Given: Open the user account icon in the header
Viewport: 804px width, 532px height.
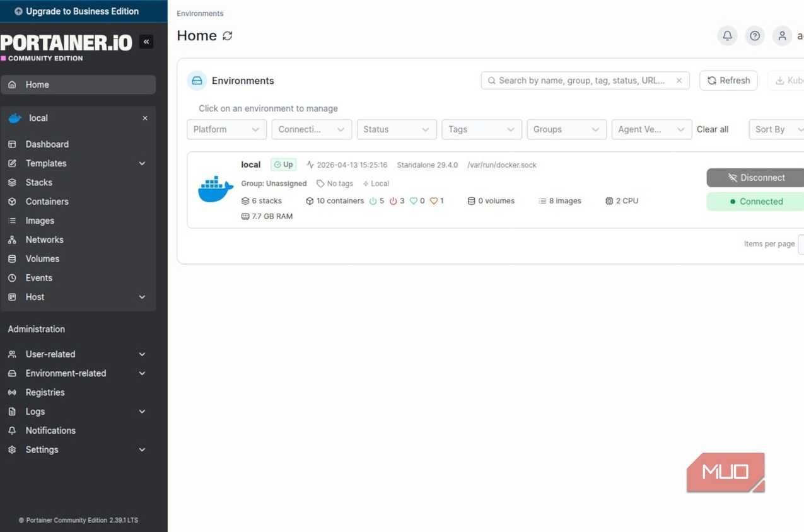Looking at the screenshot, I should [782, 36].
